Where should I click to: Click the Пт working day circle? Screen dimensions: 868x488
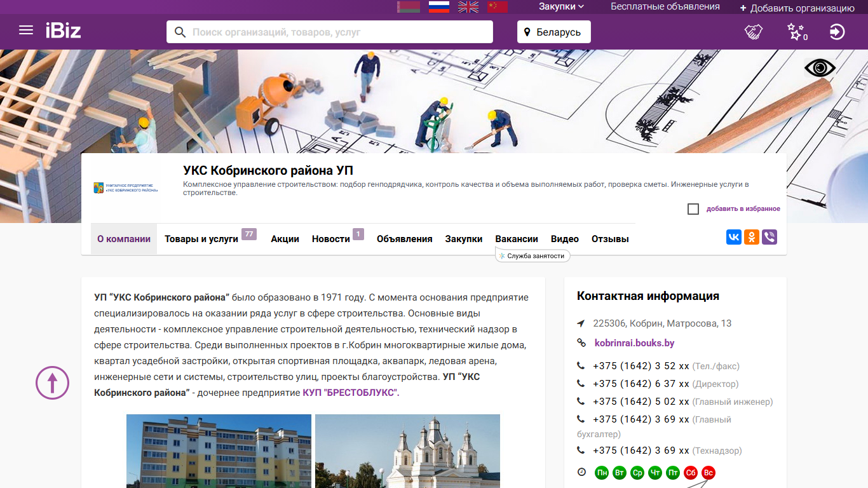673,473
